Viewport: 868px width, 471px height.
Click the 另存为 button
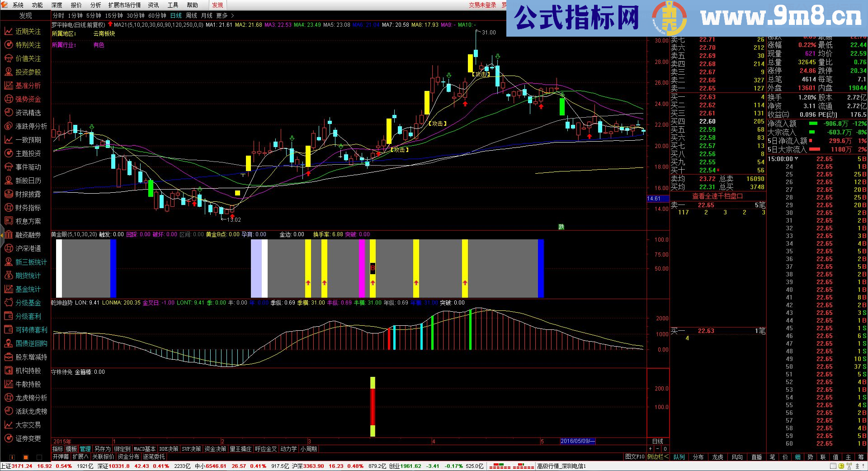103,449
